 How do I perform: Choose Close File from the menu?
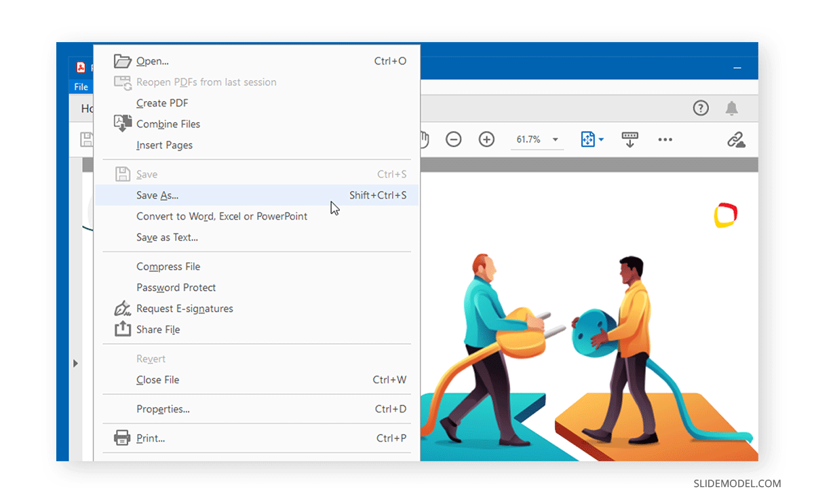click(x=256, y=380)
